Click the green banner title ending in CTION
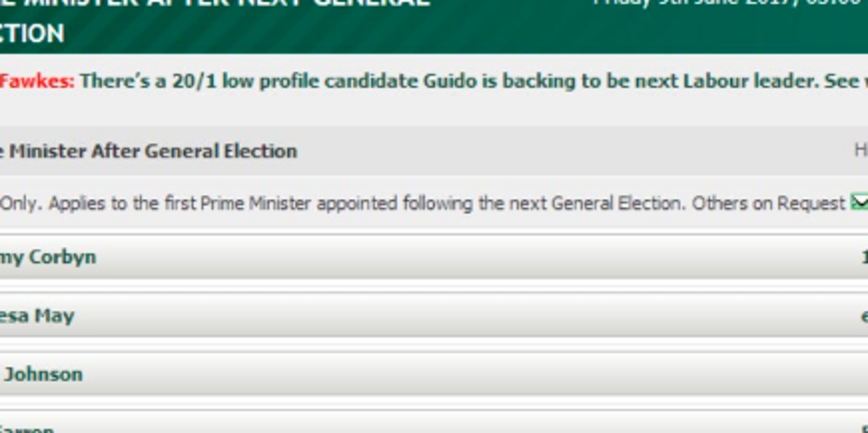 pos(32,33)
